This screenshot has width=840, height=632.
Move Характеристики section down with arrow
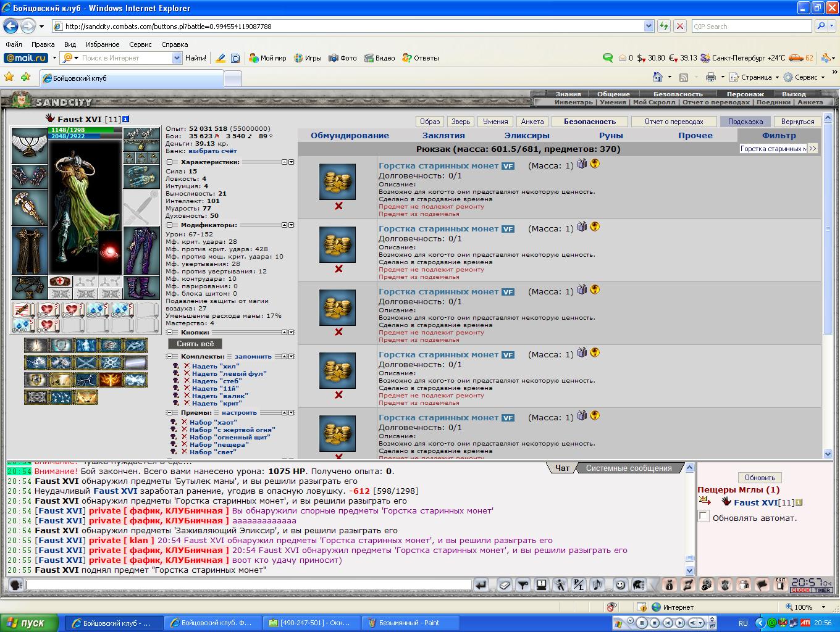(x=292, y=162)
